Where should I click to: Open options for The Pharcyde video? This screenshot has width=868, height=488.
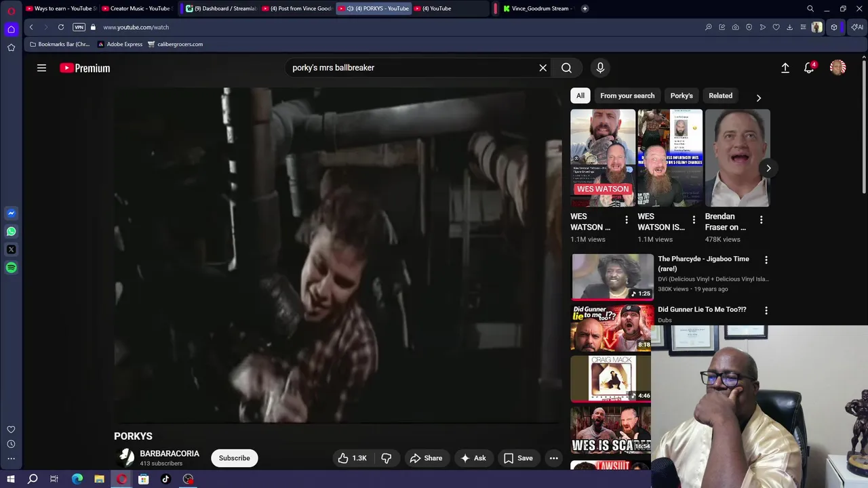[766, 260]
